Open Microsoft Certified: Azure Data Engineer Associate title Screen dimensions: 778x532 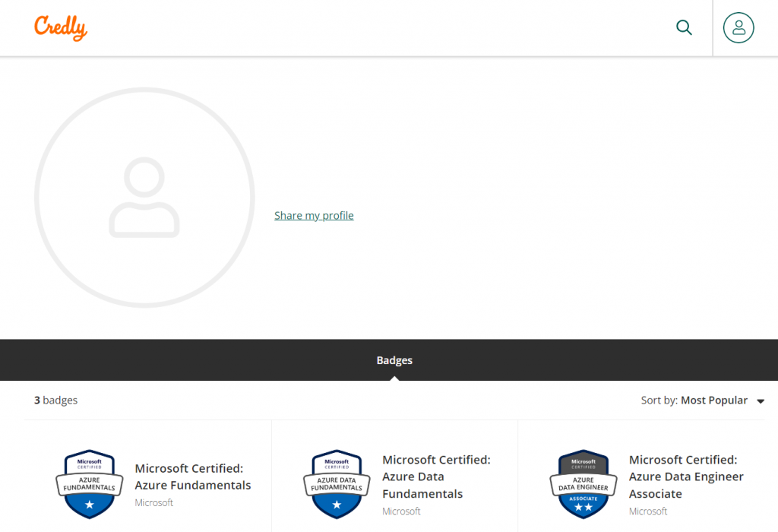click(686, 477)
